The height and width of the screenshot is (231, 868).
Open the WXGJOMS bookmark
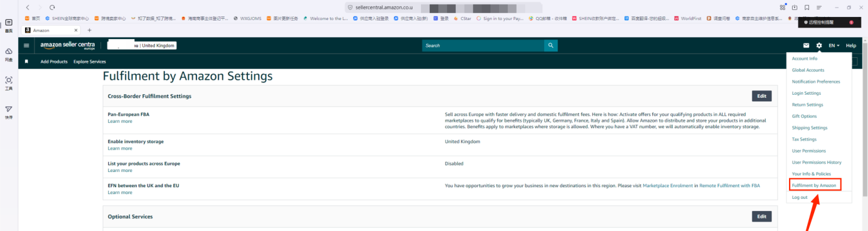pos(247,19)
